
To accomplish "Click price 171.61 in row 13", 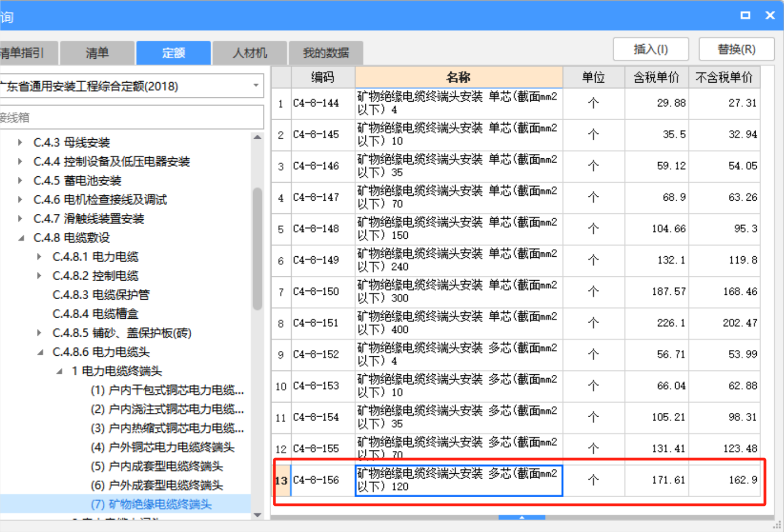I will tap(657, 480).
